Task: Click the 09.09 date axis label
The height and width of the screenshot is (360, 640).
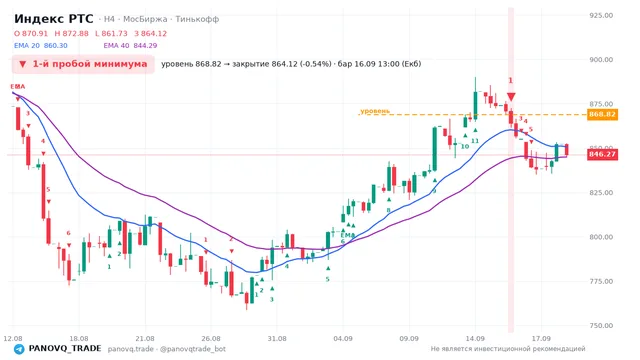Action: point(409,339)
